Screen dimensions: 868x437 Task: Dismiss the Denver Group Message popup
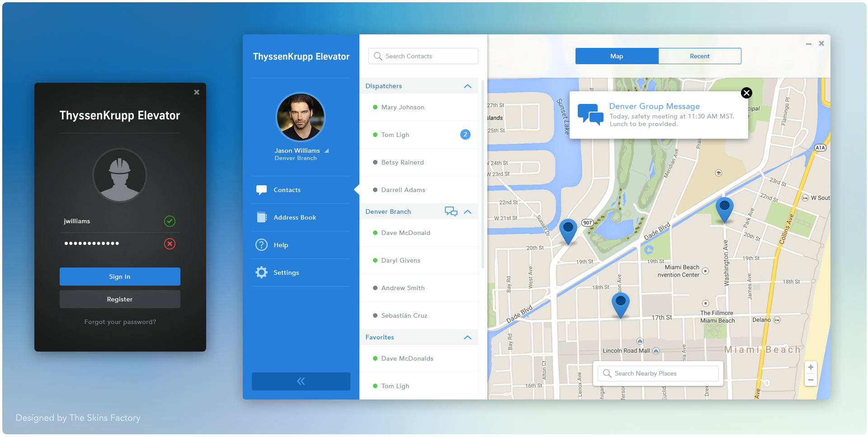746,93
